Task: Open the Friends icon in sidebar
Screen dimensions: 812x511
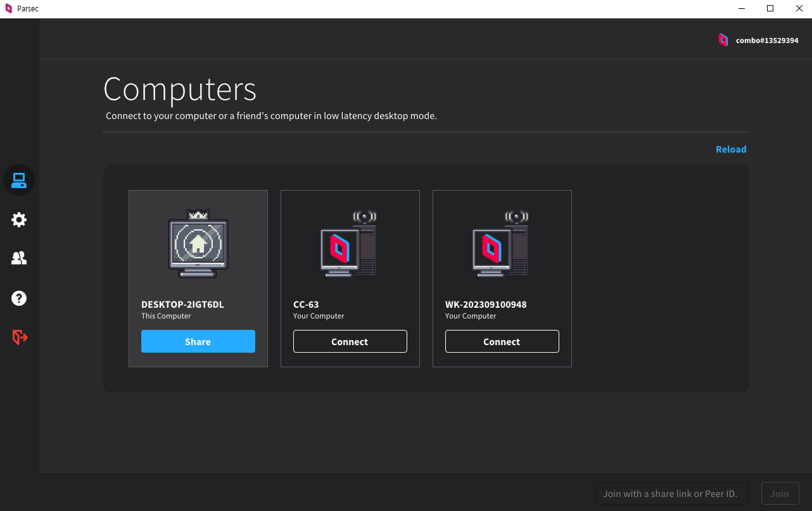Action: coord(19,258)
